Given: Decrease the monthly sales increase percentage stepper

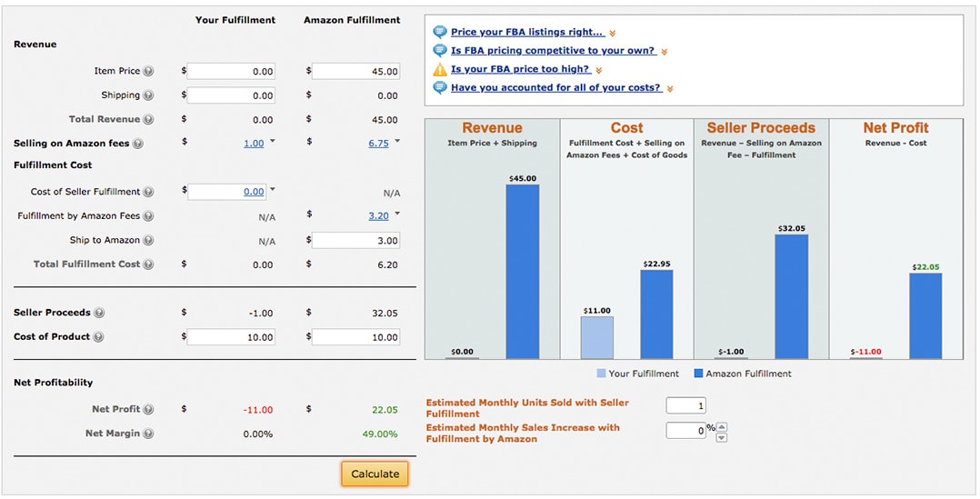Looking at the screenshot, I should 722,437.
